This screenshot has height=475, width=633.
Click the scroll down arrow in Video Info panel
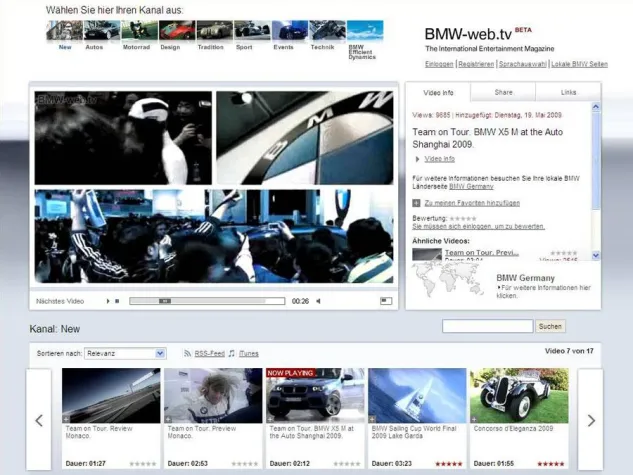click(x=595, y=255)
